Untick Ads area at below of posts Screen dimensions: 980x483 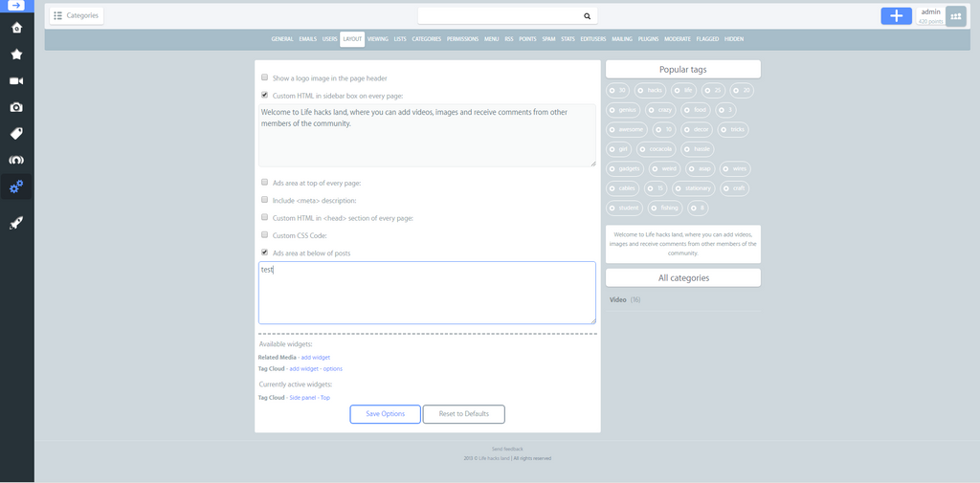pyautogui.click(x=264, y=252)
